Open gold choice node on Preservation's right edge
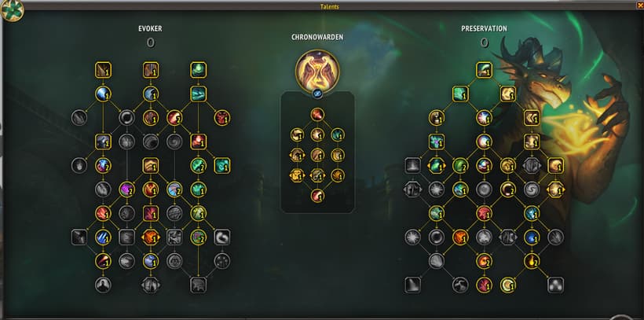The height and width of the screenshot is (320, 644). point(556,189)
